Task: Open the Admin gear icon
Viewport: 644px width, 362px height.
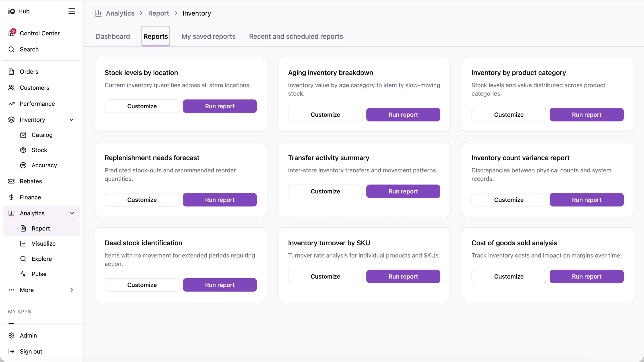Action: pos(11,335)
